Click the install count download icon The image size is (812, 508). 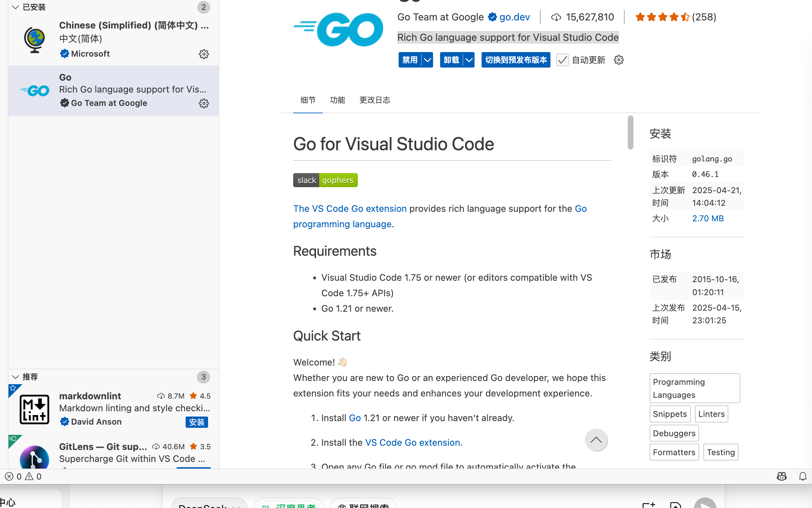pyautogui.click(x=556, y=17)
